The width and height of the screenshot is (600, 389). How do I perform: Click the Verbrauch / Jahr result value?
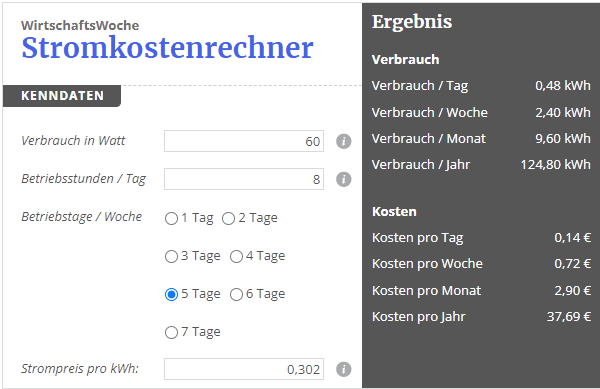555,164
